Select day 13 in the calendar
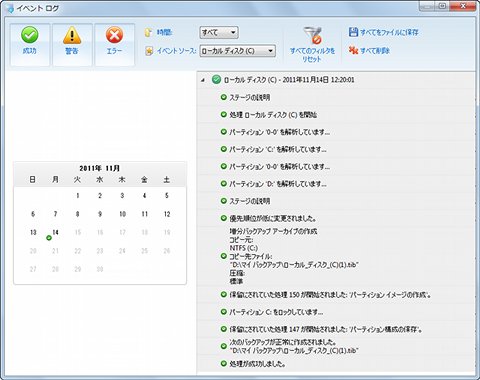 coord(33,232)
